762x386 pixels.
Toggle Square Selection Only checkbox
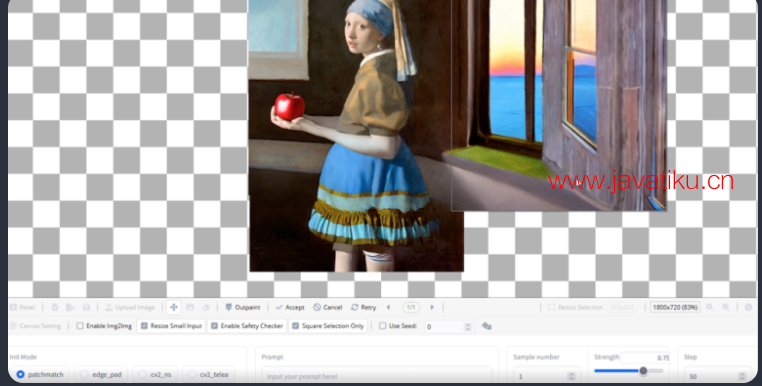point(295,326)
